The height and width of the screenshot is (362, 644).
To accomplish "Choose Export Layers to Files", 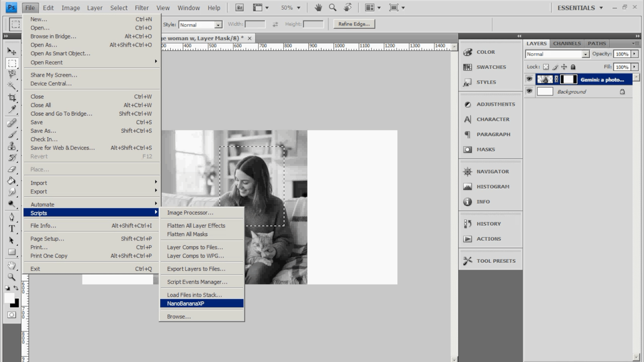I will 196,269.
